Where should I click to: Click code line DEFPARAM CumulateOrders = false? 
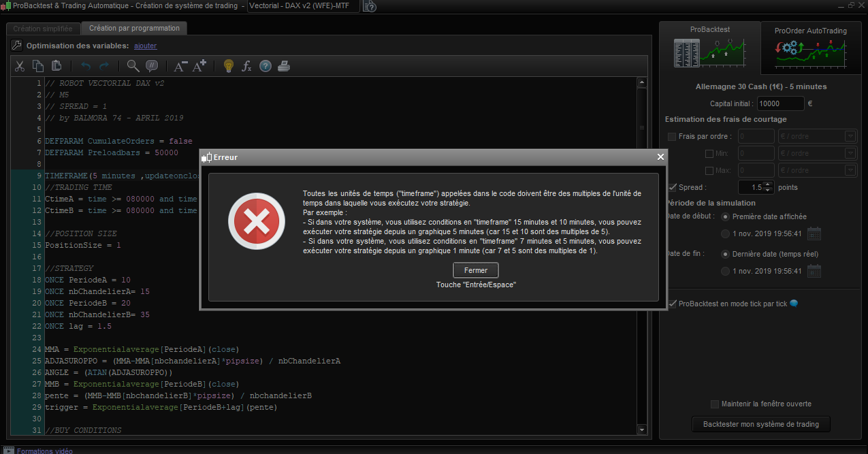point(119,141)
